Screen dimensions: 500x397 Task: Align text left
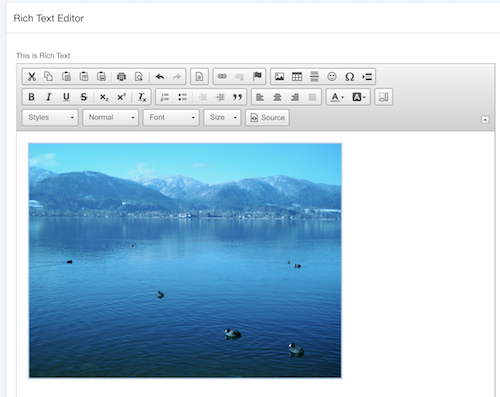(x=260, y=97)
